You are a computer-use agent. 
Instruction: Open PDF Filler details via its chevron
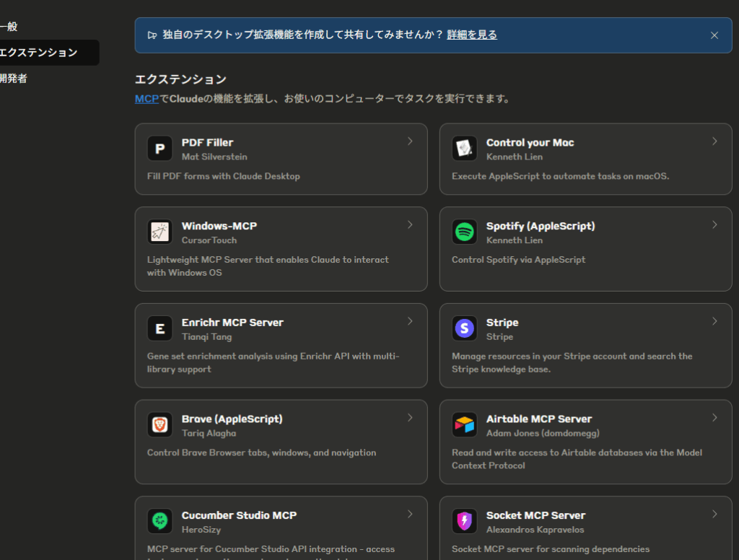pyautogui.click(x=410, y=141)
